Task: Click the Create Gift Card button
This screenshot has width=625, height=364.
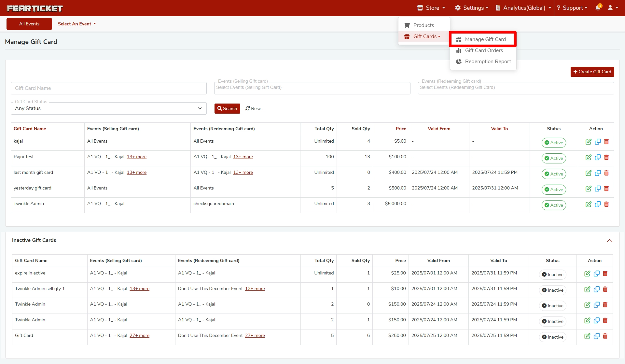Action: click(592, 72)
